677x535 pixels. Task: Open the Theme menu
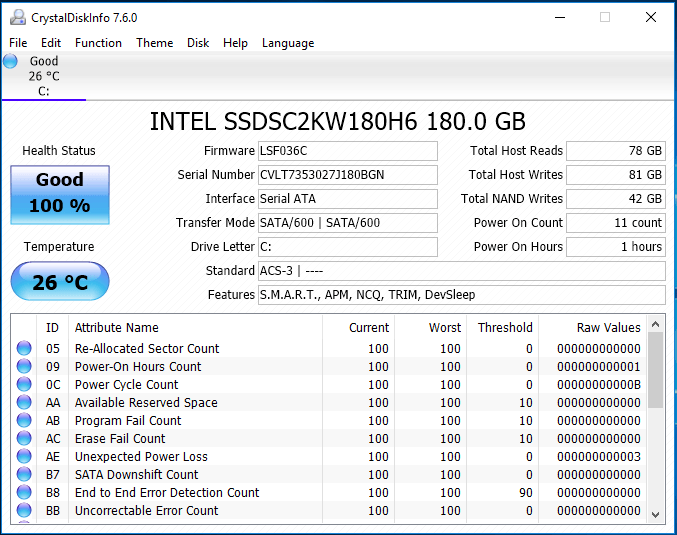[155, 43]
